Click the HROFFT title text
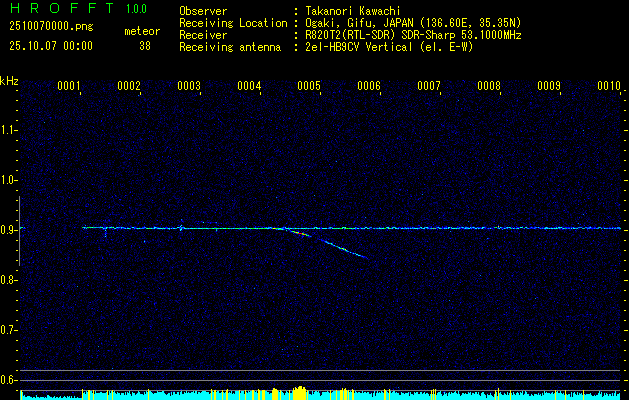This screenshot has height=400, width=629. click(x=62, y=8)
